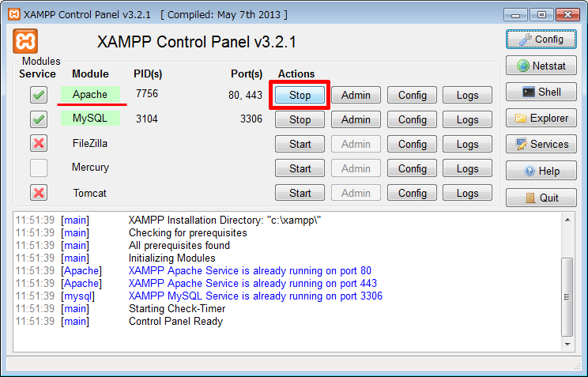The width and height of the screenshot is (588, 377).
Task: Click the MySQL module label
Action: point(90,119)
